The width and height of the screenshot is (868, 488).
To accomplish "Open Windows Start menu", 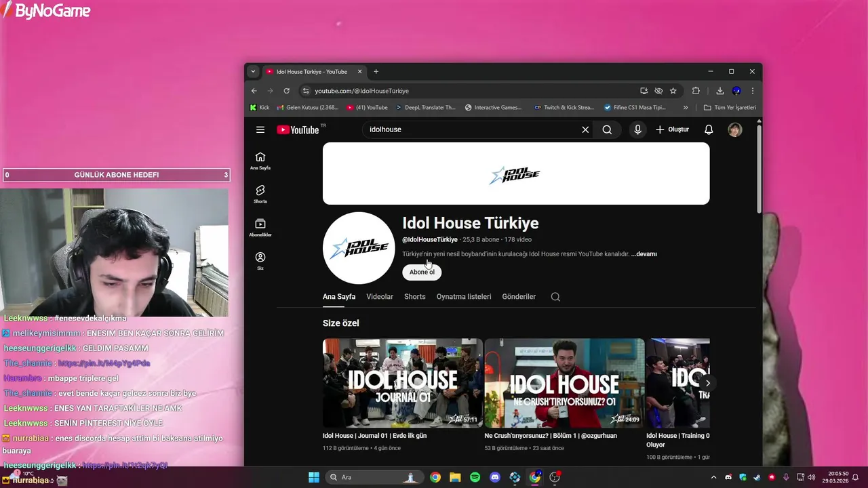I will coord(314,477).
